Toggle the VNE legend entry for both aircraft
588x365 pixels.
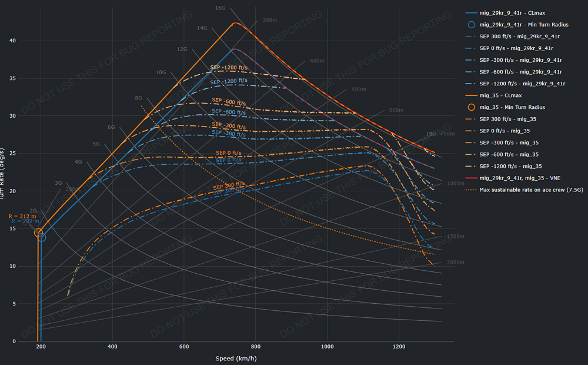[513, 178]
